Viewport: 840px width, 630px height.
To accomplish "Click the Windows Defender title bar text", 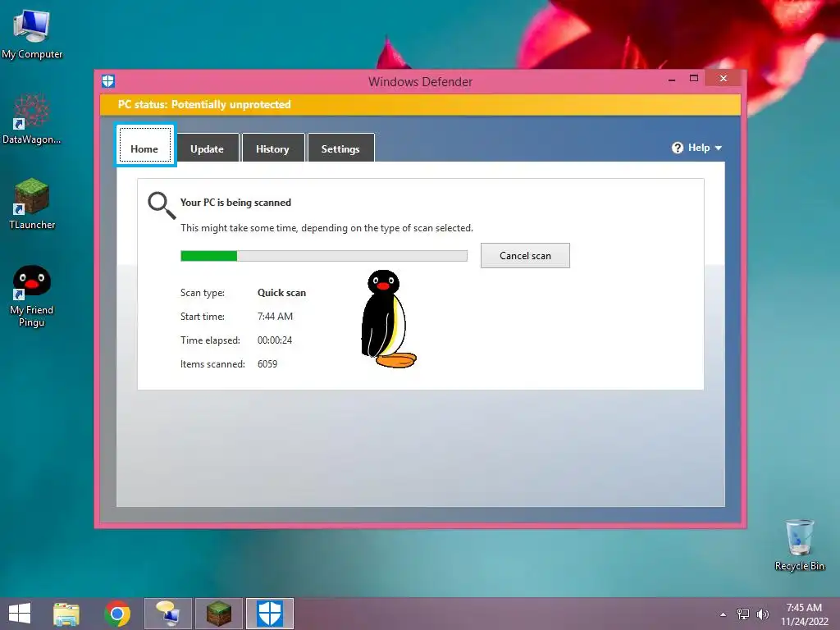I will tap(421, 81).
